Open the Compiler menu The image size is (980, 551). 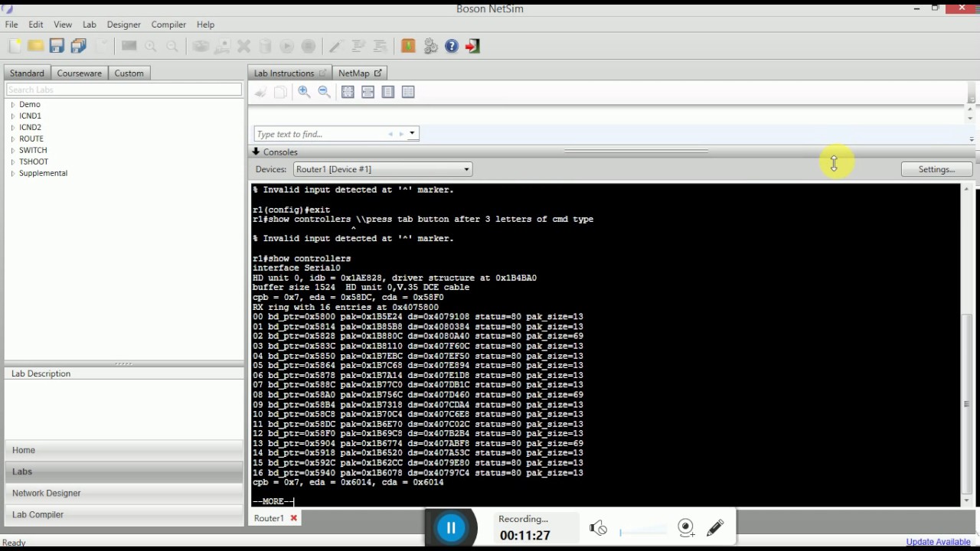(168, 24)
